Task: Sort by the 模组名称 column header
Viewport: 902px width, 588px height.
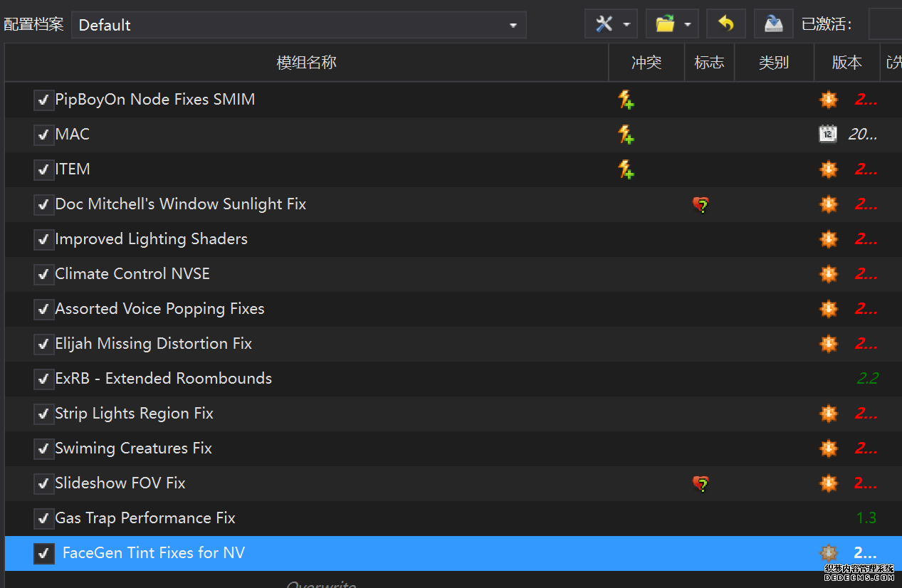Action: pos(306,63)
